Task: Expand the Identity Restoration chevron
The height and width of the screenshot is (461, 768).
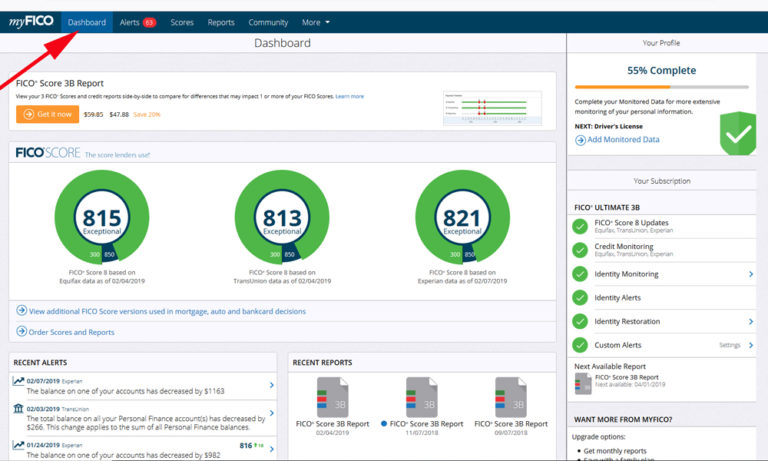Action: 751,321
